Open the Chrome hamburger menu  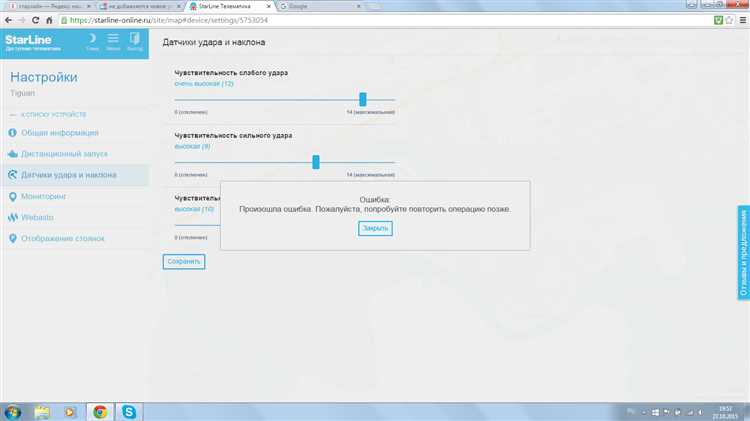pyautogui.click(x=743, y=20)
